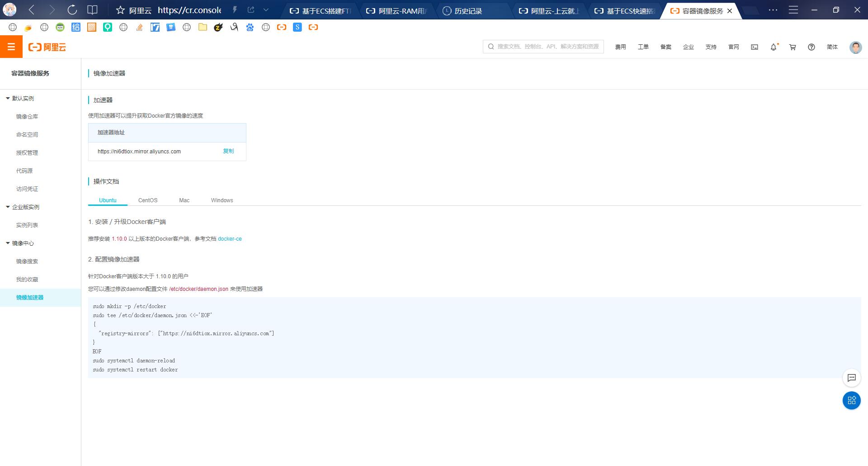
Task: Open the blue 给 bookmark icon
Action: pyautogui.click(x=76, y=27)
